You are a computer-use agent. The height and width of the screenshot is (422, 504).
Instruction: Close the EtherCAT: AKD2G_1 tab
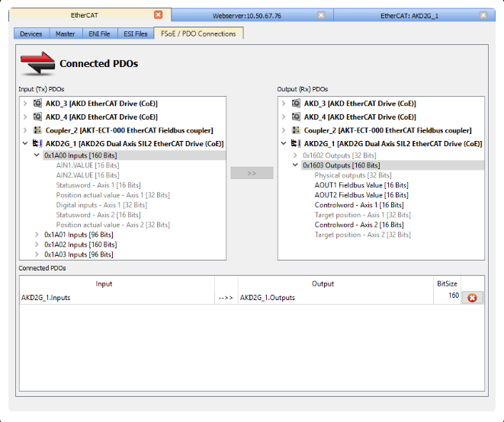(483, 15)
